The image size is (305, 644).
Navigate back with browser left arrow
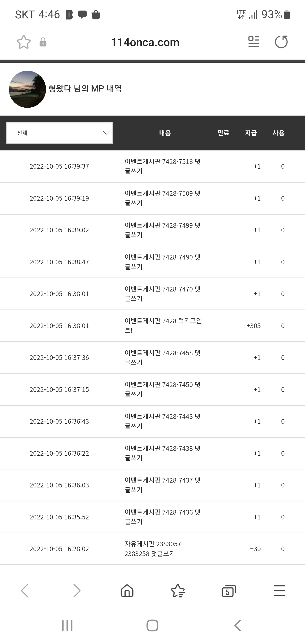pos(25,590)
